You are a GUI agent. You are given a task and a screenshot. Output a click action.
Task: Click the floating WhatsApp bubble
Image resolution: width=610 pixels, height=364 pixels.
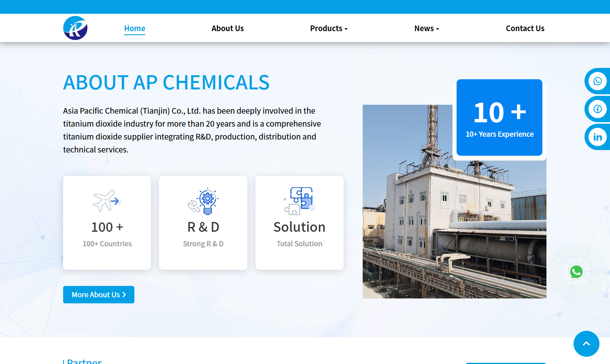576,272
